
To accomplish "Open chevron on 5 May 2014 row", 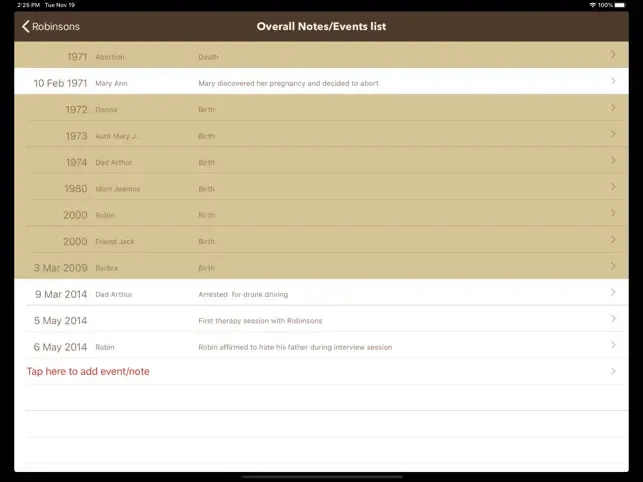I will [613, 318].
